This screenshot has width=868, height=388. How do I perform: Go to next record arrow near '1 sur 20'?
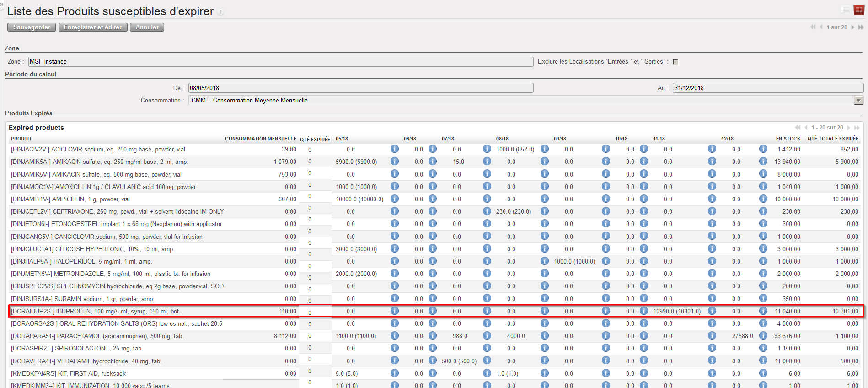[852, 27]
